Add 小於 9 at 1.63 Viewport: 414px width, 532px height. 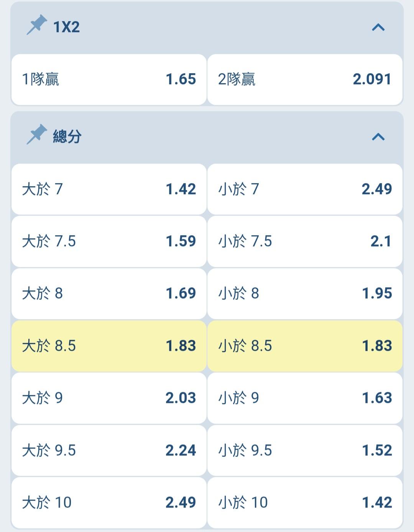pyautogui.click(x=305, y=398)
